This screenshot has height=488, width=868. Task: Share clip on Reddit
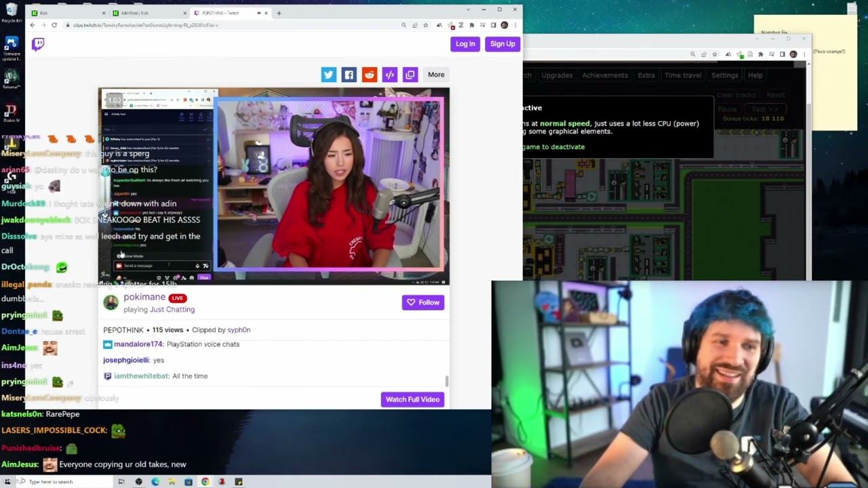[369, 75]
